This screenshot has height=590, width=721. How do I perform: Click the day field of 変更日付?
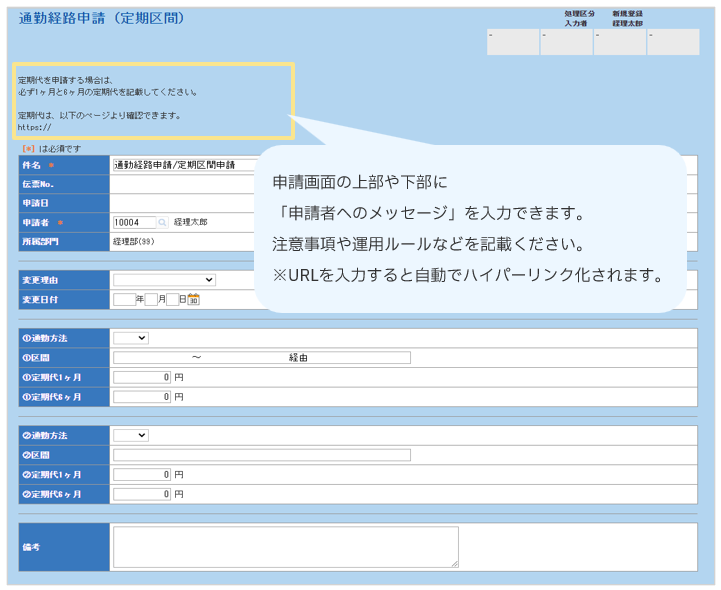click(x=172, y=299)
